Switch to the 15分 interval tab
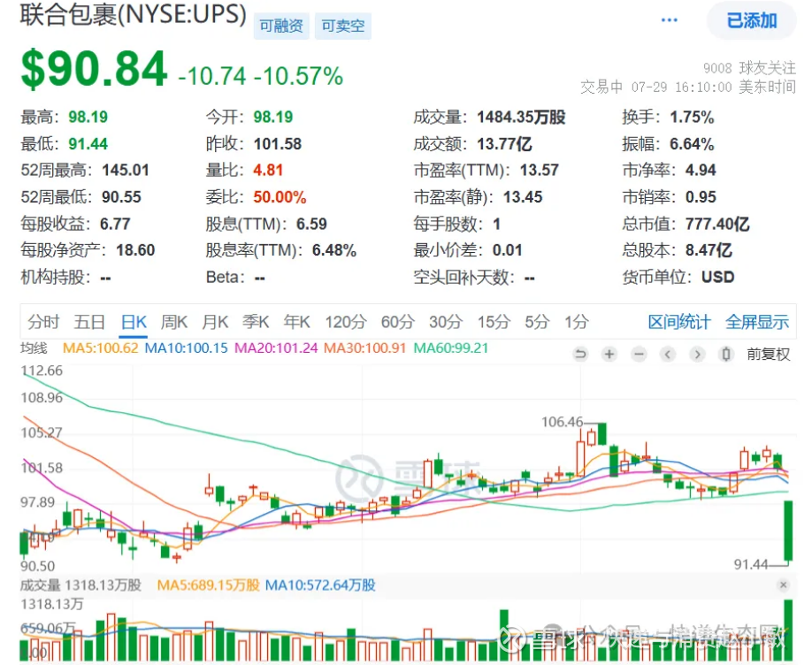Image resolution: width=812 pixels, height=665 pixels. point(494,322)
